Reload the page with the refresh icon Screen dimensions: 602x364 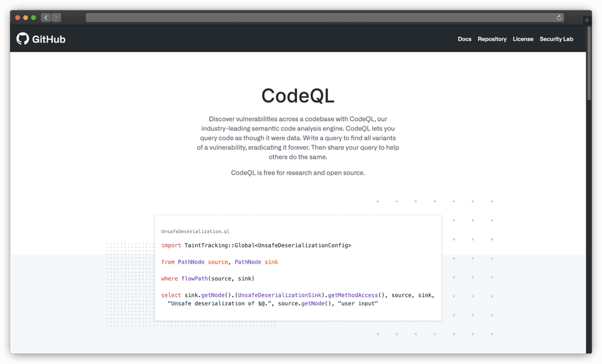click(x=559, y=18)
